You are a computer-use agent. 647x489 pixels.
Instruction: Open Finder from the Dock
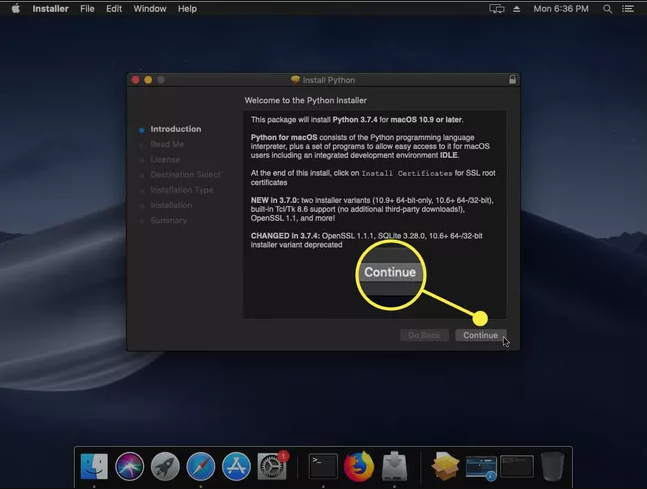(x=94, y=466)
